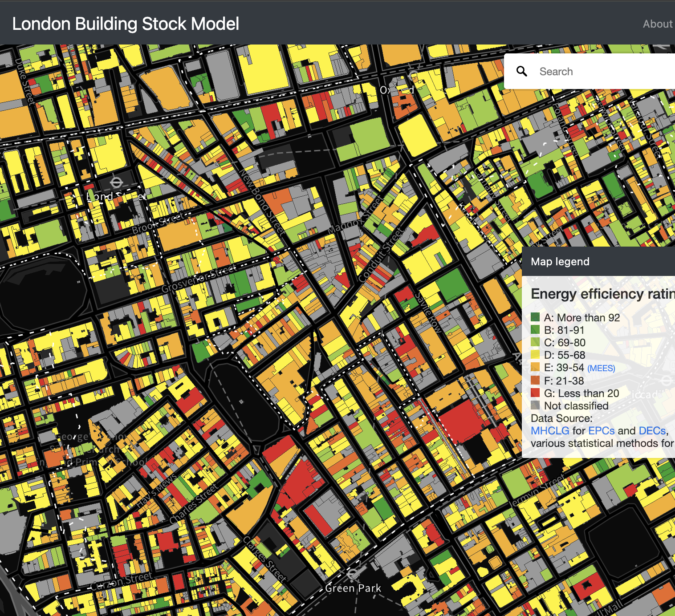Click the Bond Street tube station icon
The width and height of the screenshot is (675, 616).
click(x=117, y=182)
